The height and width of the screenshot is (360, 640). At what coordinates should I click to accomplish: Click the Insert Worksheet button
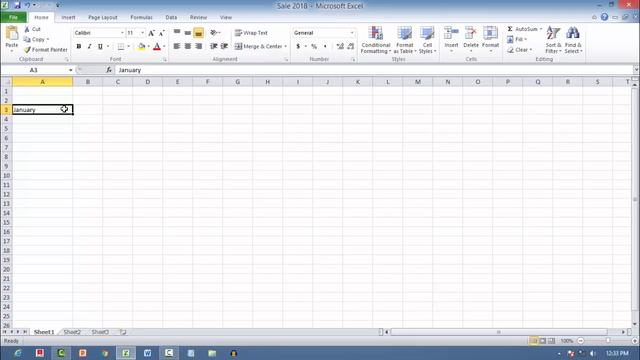(x=122, y=332)
